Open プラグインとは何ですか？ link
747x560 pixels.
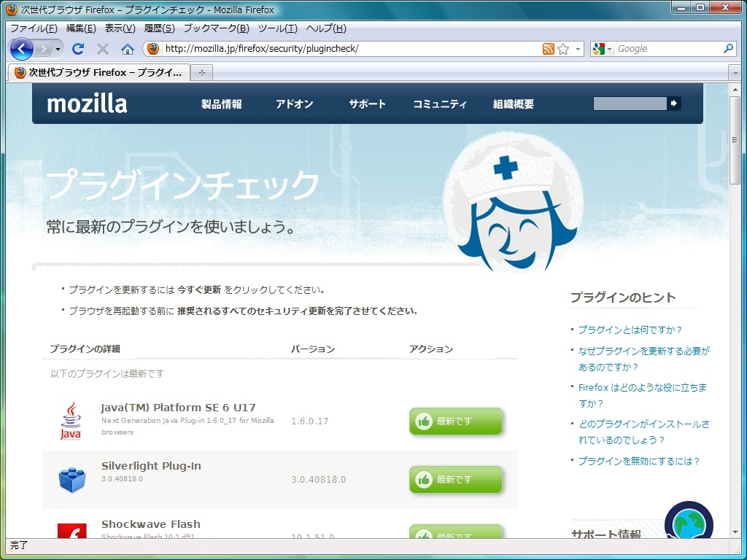point(630,330)
